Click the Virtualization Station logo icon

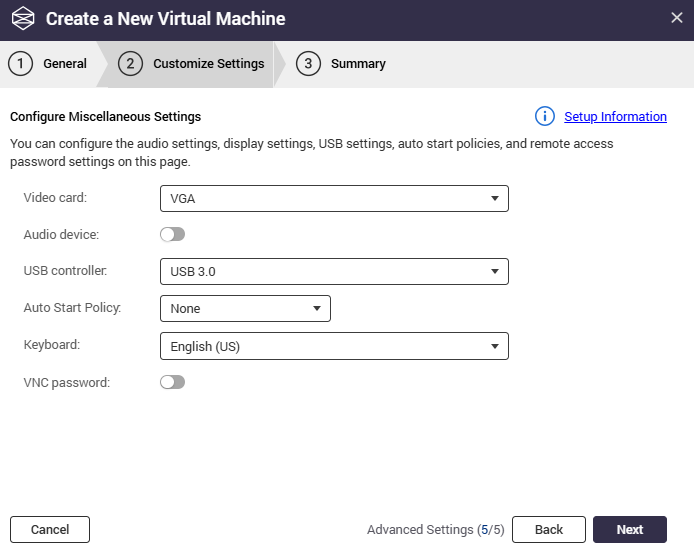point(23,19)
